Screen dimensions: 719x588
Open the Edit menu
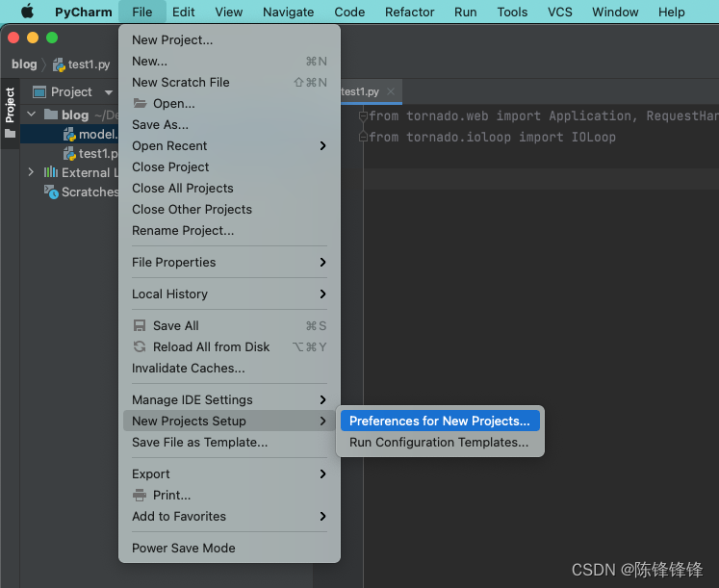coord(184,12)
